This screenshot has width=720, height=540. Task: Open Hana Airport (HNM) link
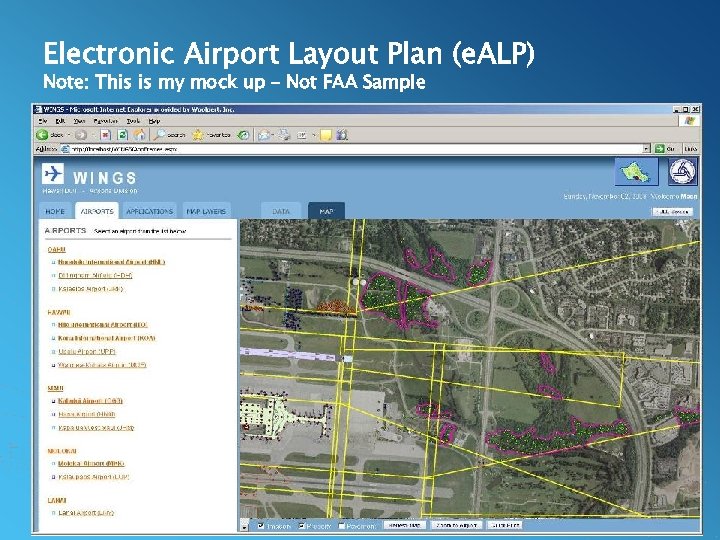[86, 414]
